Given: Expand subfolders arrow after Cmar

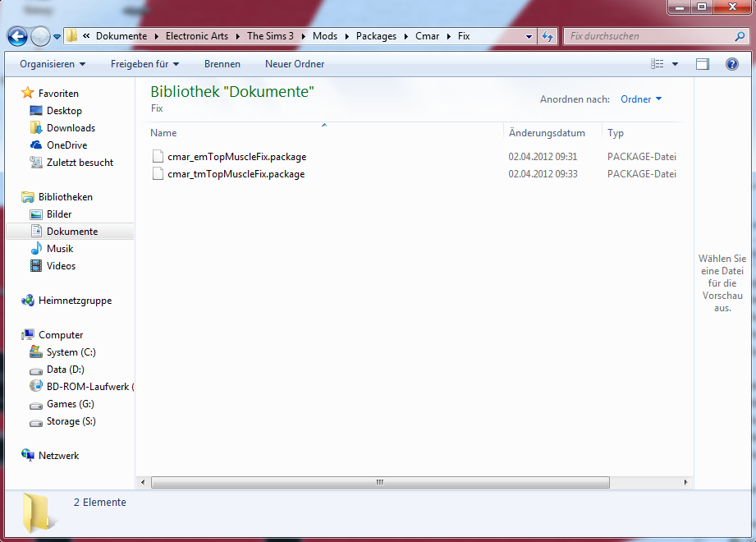Looking at the screenshot, I should pyautogui.click(x=449, y=37).
